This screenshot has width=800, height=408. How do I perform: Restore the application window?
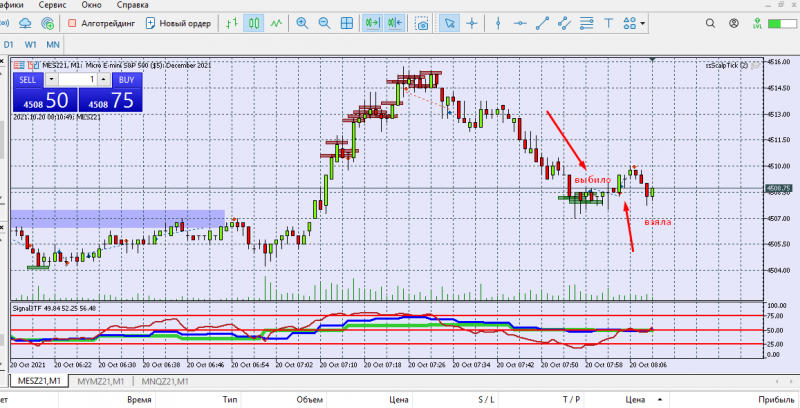(x=781, y=4)
